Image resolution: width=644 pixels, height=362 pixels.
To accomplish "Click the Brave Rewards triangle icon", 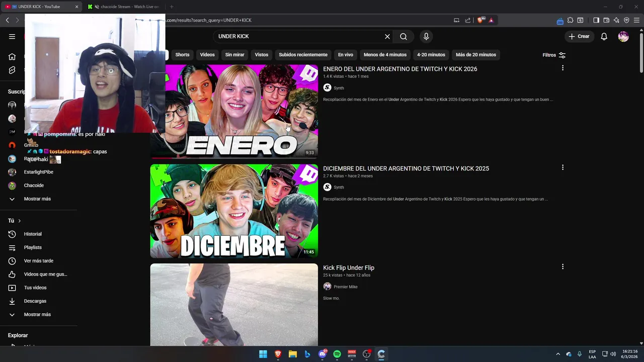I will tap(491, 20).
